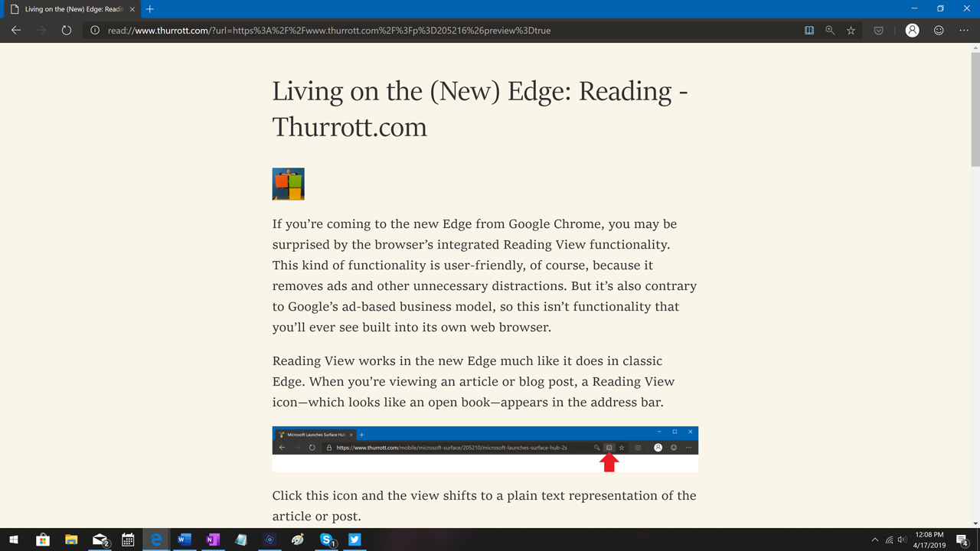This screenshot has width=980, height=551.
Task: Open a new tab with plus button
Action: tap(150, 9)
